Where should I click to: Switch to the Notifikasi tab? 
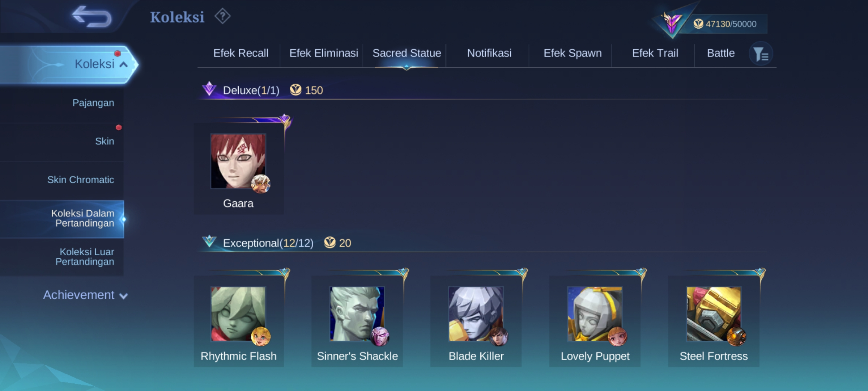(489, 53)
